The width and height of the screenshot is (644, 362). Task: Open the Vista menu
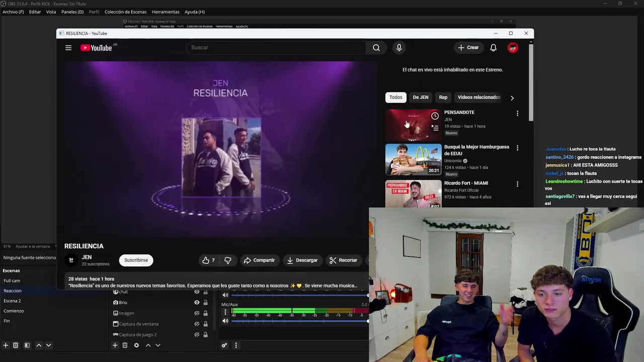tap(51, 12)
